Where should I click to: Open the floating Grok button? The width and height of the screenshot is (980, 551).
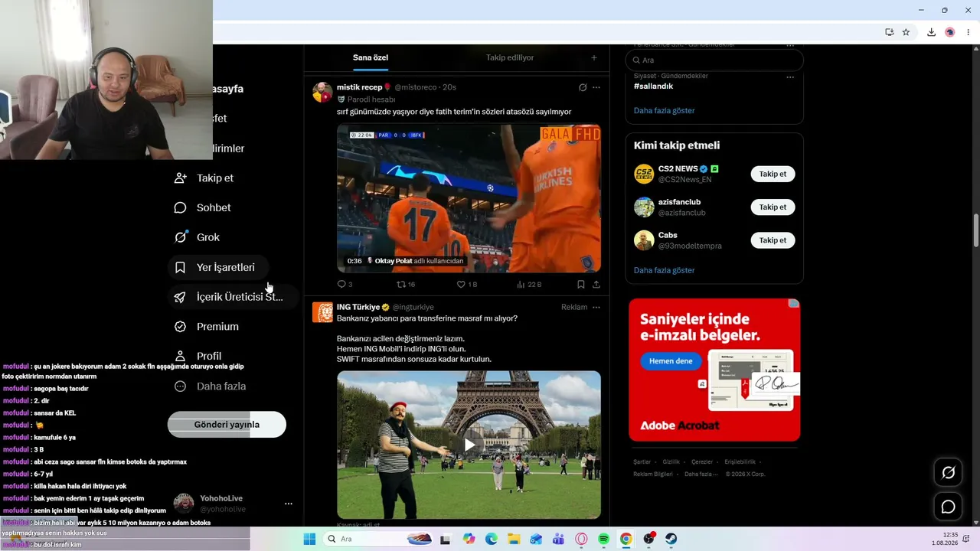tap(948, 473)
